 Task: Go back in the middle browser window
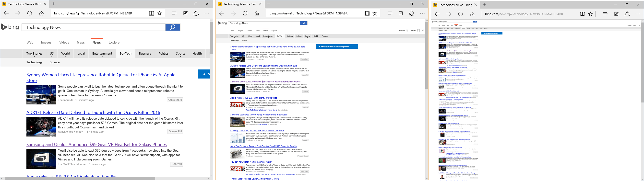[x=222, y=13]
